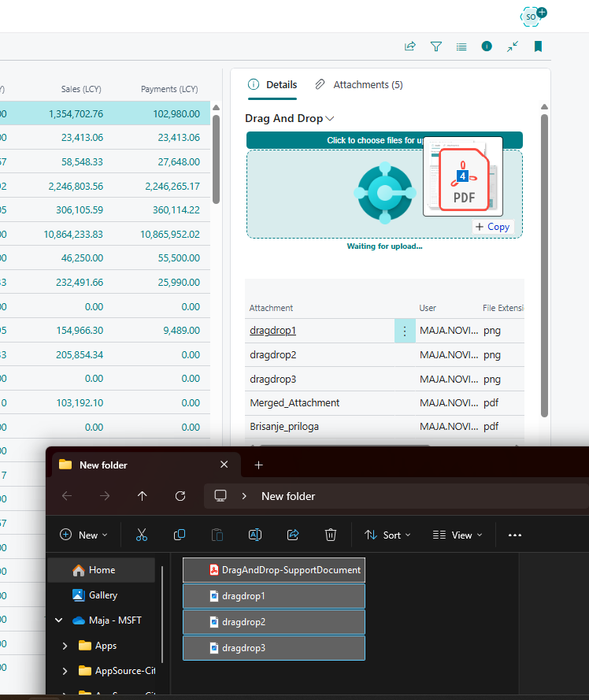Add a new File Explorer tab
This screenshot has height=700, width=589.
pos(258,465)
